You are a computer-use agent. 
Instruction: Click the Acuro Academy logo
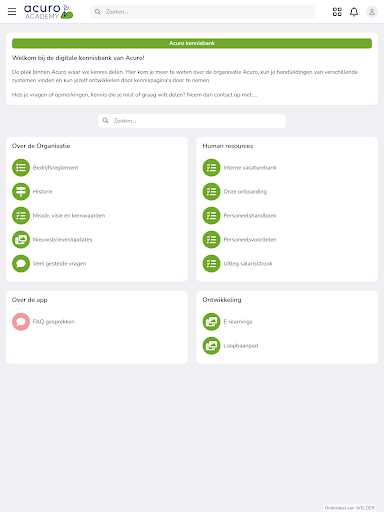[x=48, y=12]
